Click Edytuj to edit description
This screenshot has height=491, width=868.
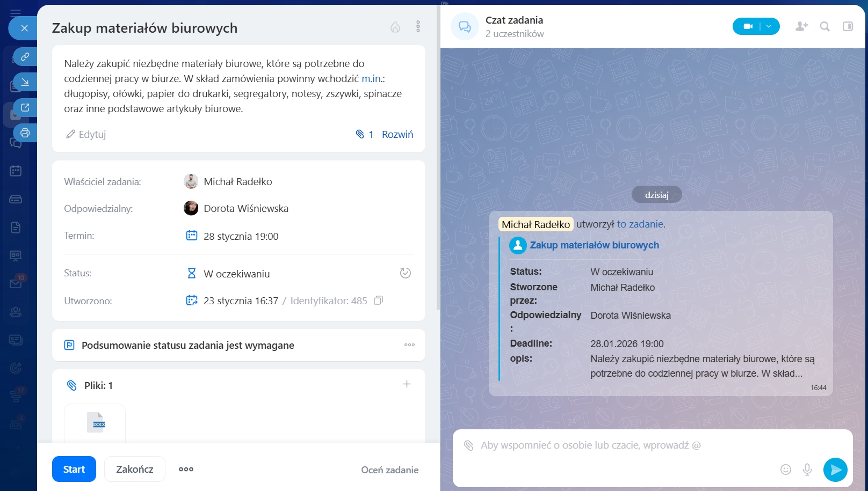[86, 134]
